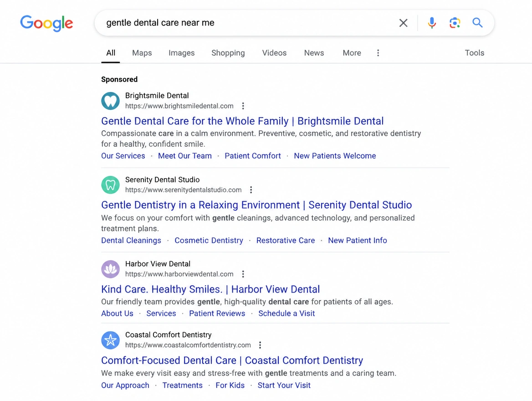Click the Google logo

pos(46,23)
